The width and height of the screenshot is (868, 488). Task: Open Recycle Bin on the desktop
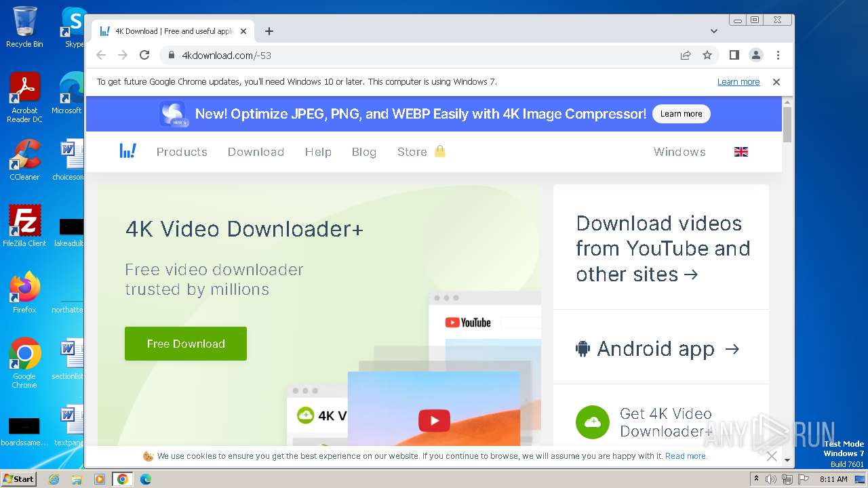(24, 27)
